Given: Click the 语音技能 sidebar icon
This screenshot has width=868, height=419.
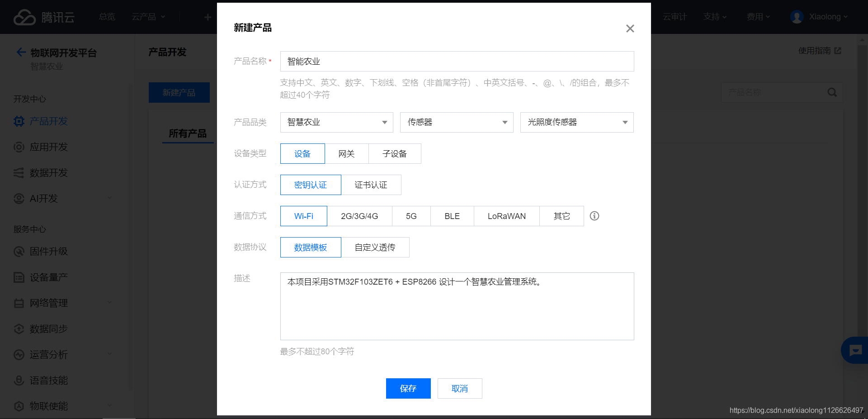Looking at the screenshot, I should tap(19, 381).
